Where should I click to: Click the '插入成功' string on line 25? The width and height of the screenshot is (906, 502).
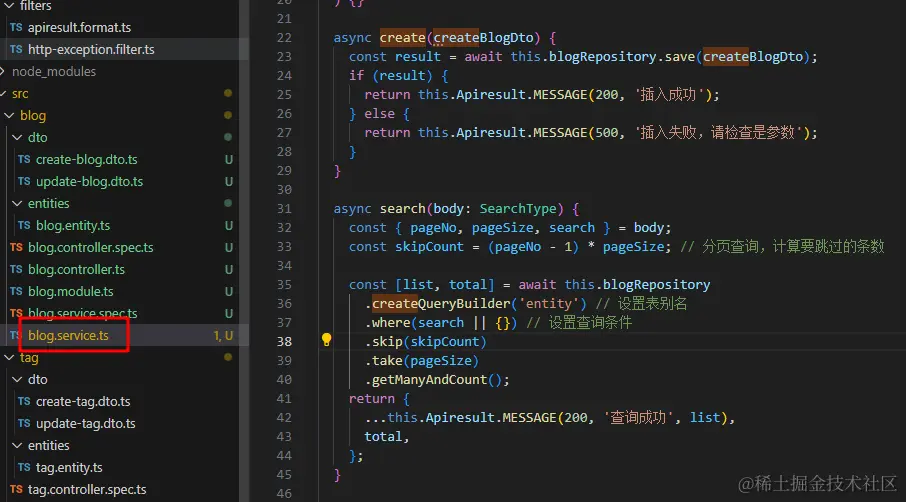671,95
